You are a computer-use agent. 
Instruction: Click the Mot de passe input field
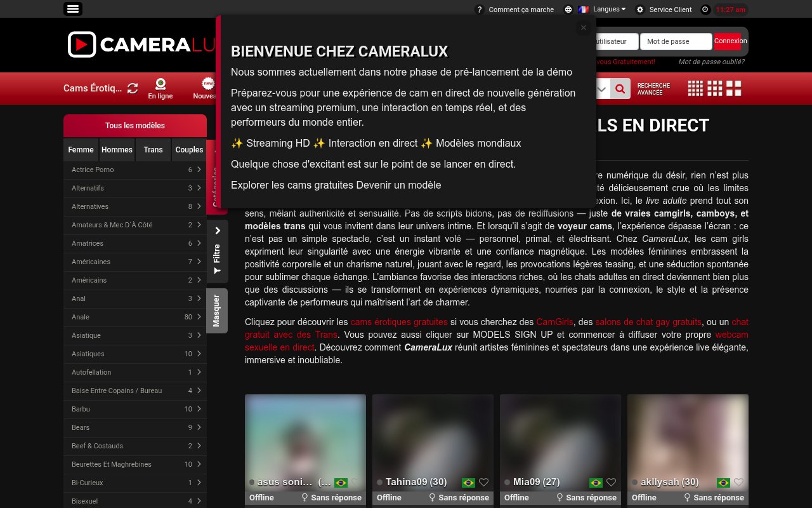676,41
